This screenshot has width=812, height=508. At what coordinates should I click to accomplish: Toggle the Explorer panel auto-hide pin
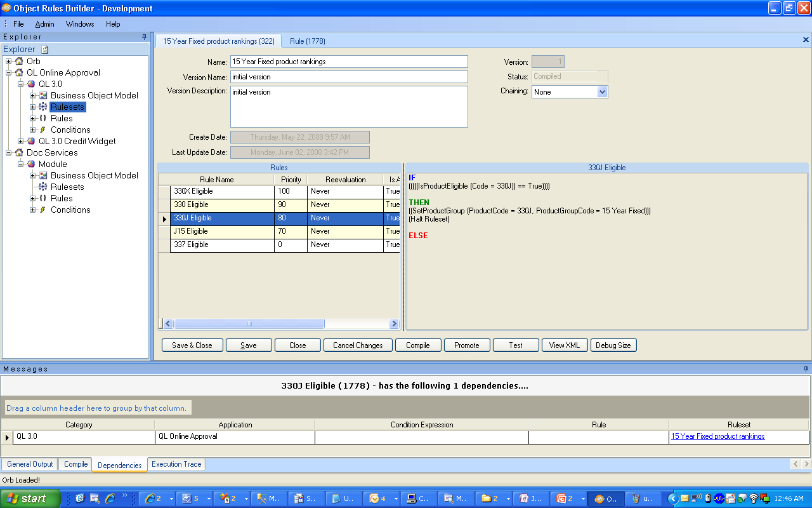pyautogui.click(x=144, y=37)
